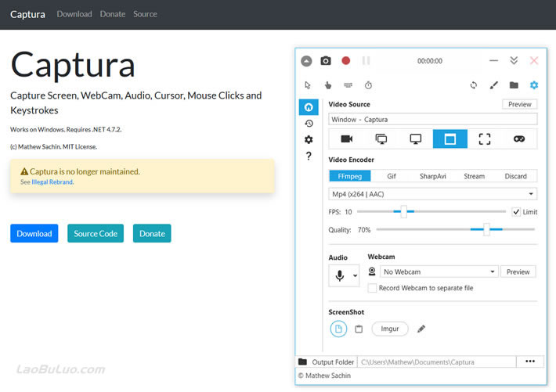Click the screenshot edit pencil icon
The image size is (556, 392).
click(421, 329)
